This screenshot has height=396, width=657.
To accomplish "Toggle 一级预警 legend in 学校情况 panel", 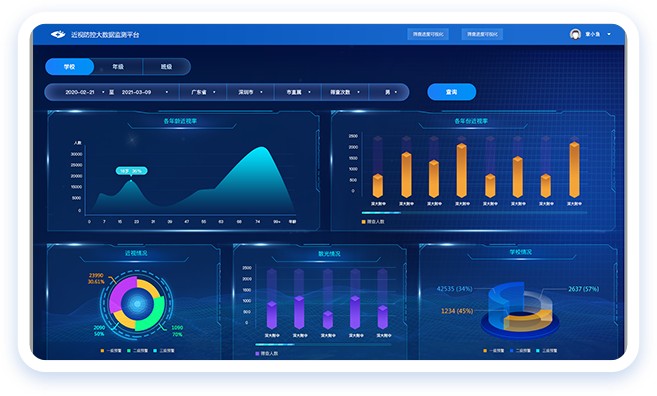I will tap(494, 351).
